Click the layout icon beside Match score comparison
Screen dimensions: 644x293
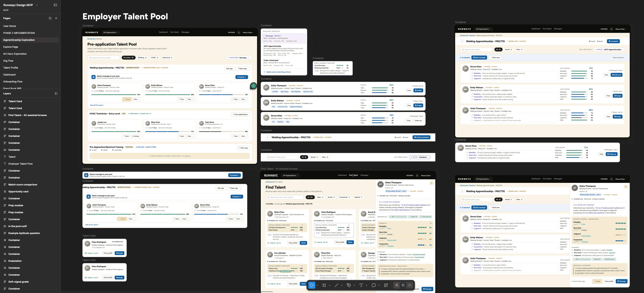(5, 185)
